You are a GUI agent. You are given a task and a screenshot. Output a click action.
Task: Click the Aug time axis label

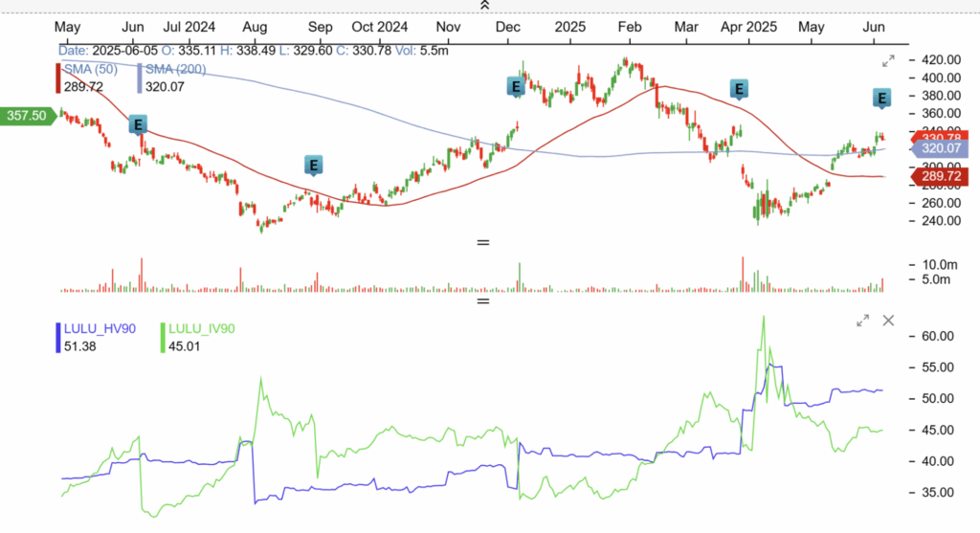click(x=255, y=27)
